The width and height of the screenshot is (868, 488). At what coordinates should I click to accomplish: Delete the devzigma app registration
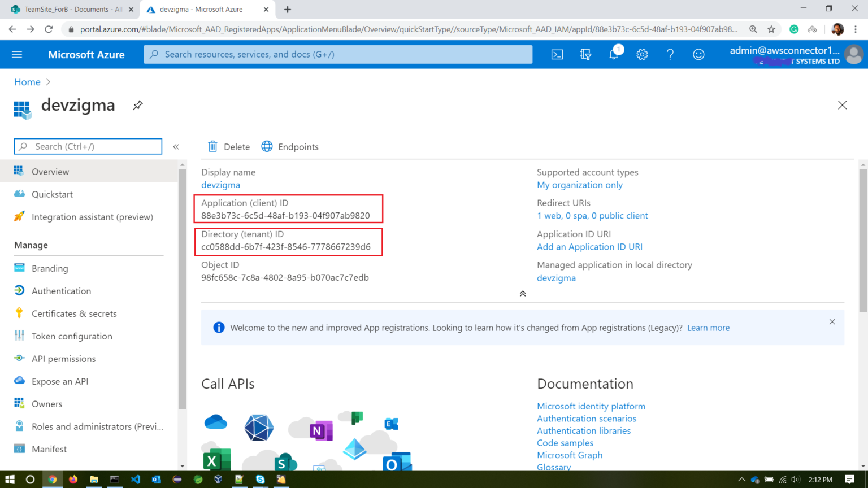(x=228, y=147)
